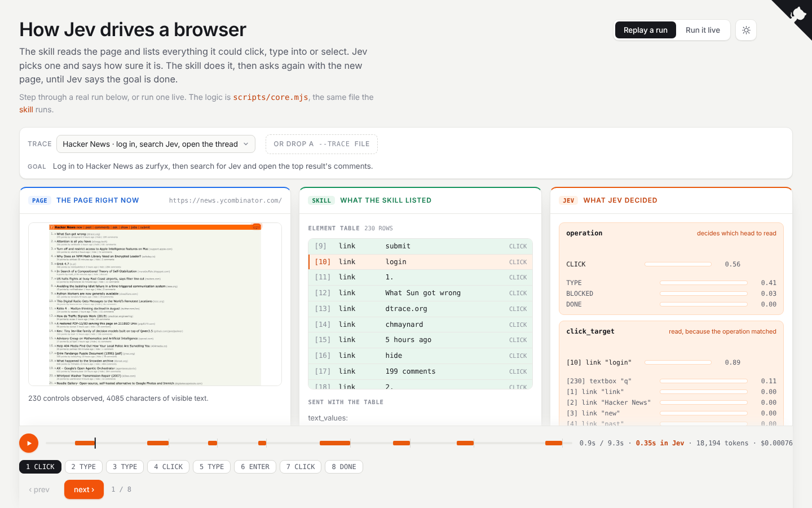Click the [10] link "login" target row
Screen dimensions: 812x508
[671, 362]
